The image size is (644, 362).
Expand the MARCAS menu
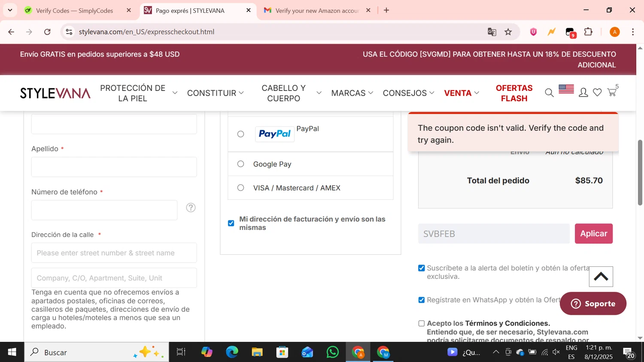[352, 93]
